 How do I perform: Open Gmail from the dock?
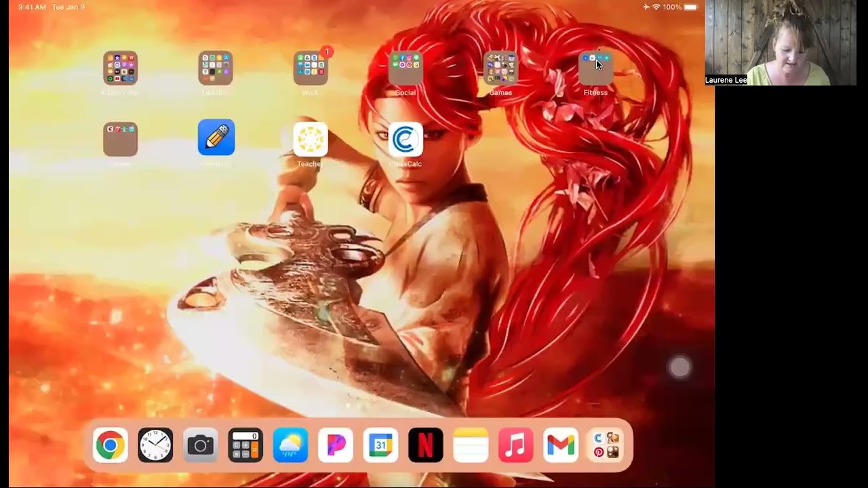click(x=561, y=445)
